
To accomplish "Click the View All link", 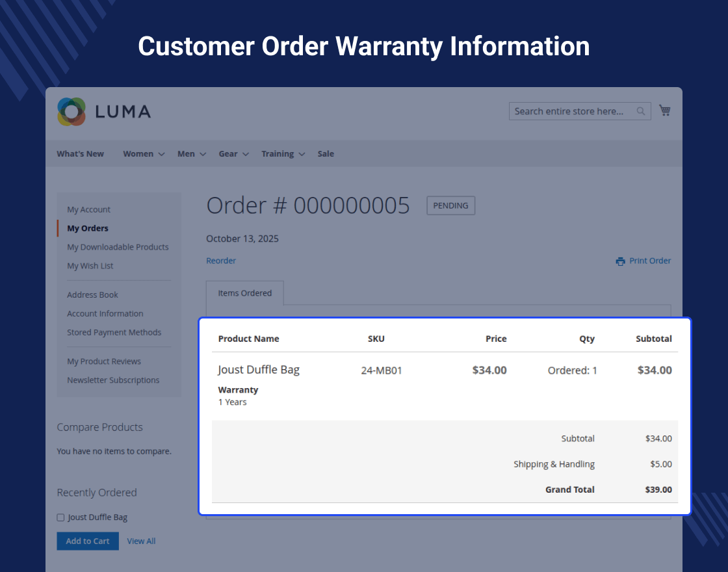I will coord(141,541).
